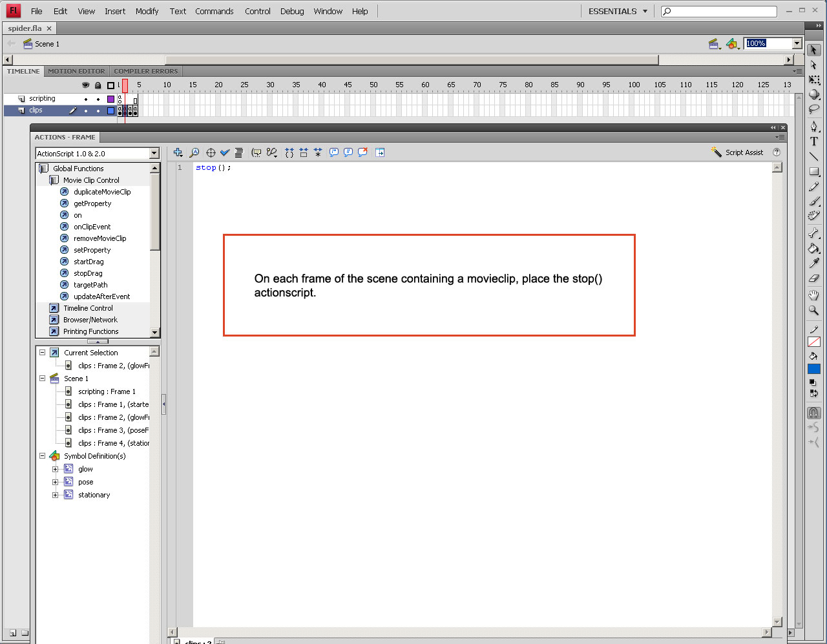Apply block comment to the script

pos(333,152)
